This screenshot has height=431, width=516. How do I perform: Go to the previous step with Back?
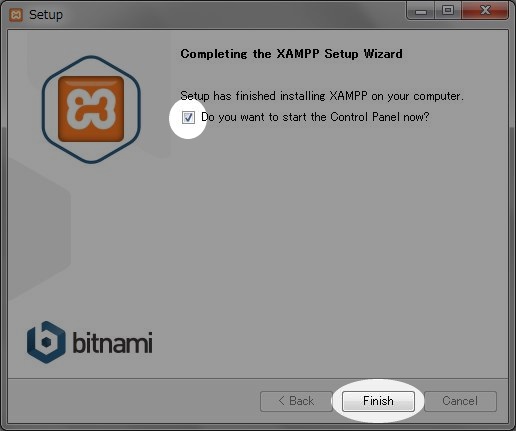point(296,401)
